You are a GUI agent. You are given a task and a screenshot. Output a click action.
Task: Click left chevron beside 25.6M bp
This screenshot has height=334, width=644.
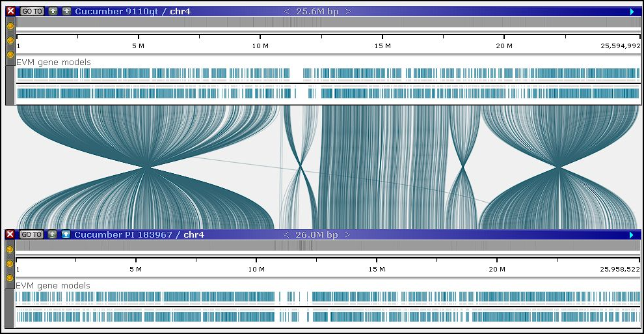click(288, 11)
